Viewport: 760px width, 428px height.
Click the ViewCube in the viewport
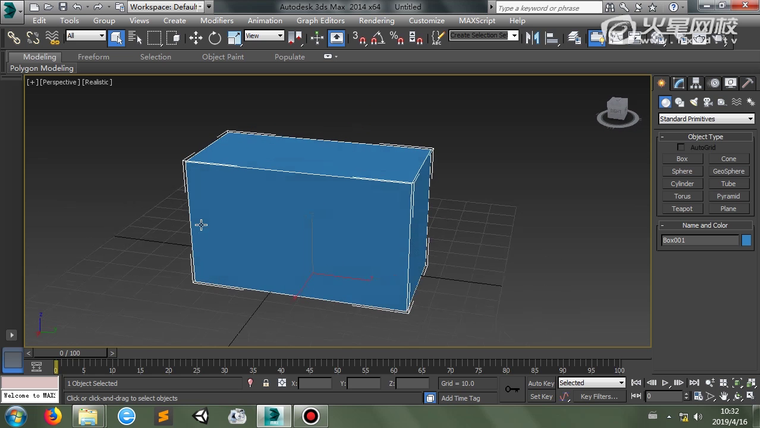(x=618, y=109)
